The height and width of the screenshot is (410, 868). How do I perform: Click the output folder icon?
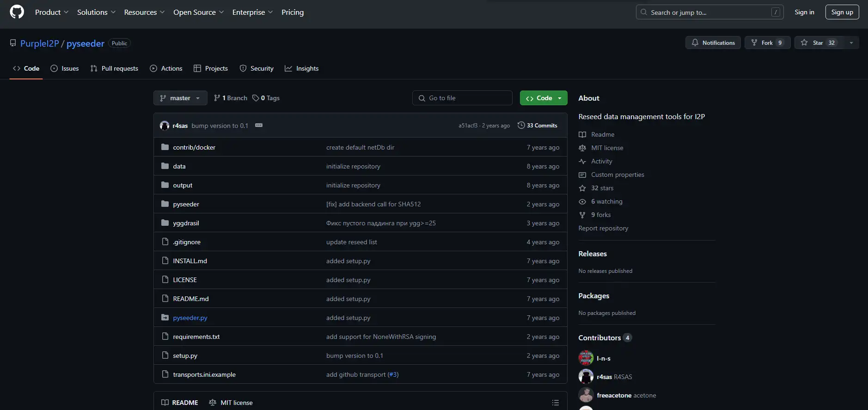tap(165, 185)
